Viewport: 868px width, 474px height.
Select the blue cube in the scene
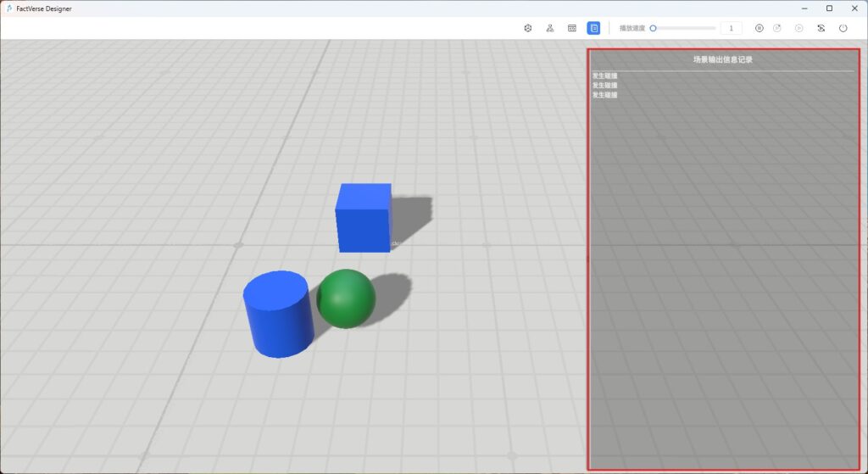pos(363,218)
